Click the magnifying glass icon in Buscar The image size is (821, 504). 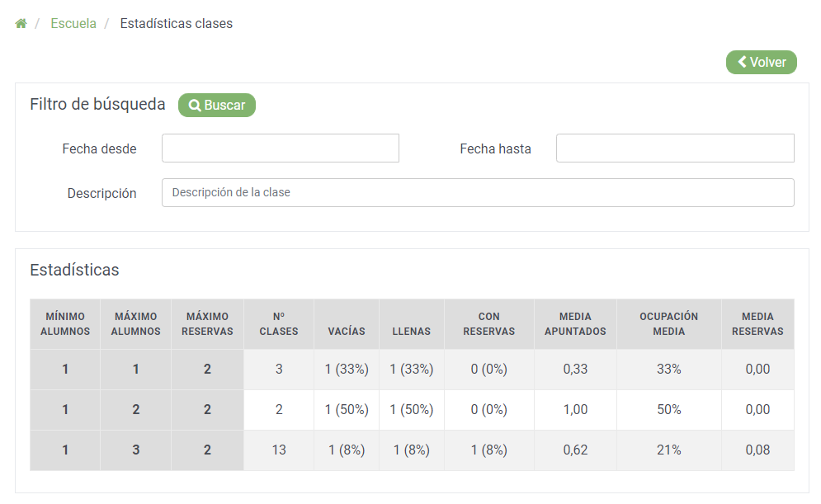pyautogui.click(x=194, y=106)
